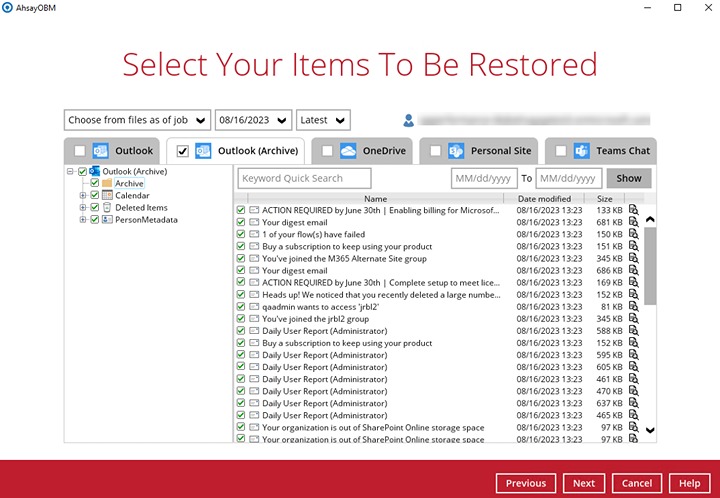Click the Calendar folder icon in tree
Image resolution: width=720 pixels, height=498 pixels.
(x=107, y=195)
